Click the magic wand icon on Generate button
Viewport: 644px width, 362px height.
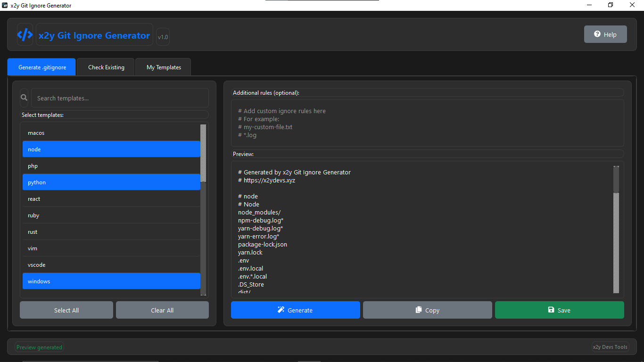(x=281, y=310)
